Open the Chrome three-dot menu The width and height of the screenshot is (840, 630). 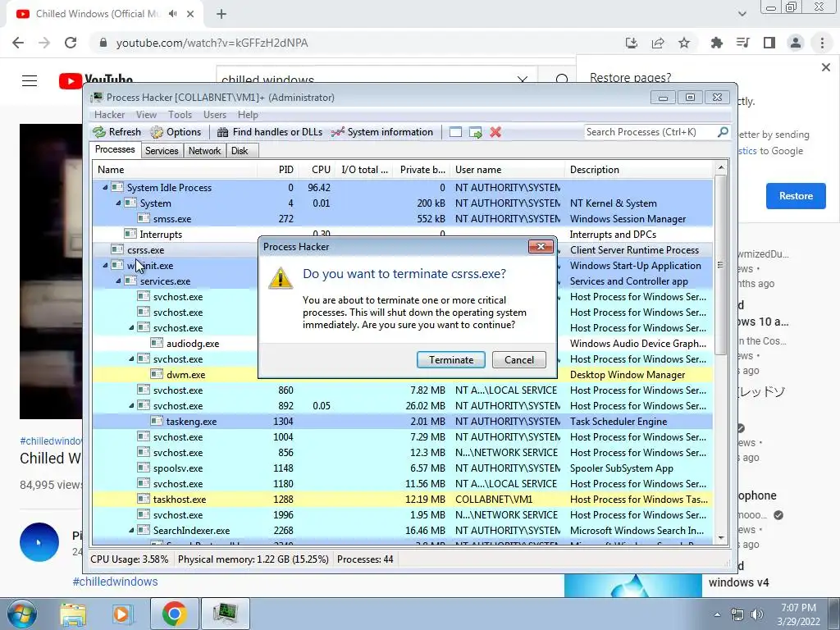(822, 43)
